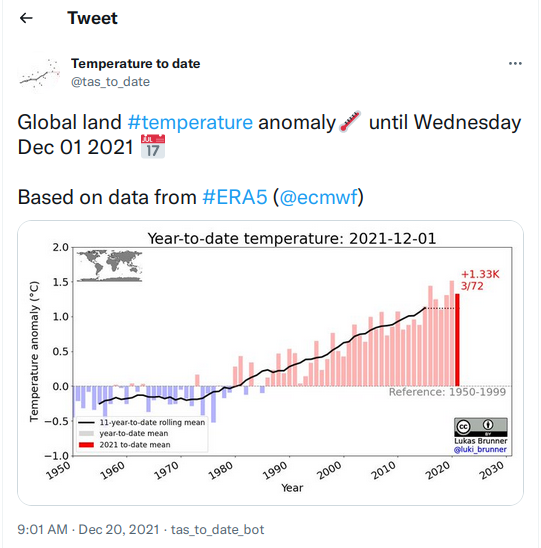Click the red 2021 to-date legend swatch
The image size is (541, 548).
[x=86, y=445]
